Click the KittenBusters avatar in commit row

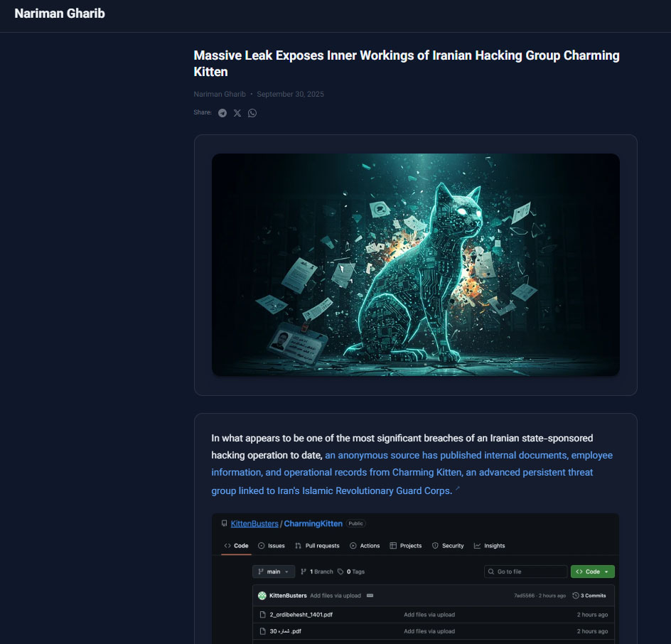click(x=262, y=596)
